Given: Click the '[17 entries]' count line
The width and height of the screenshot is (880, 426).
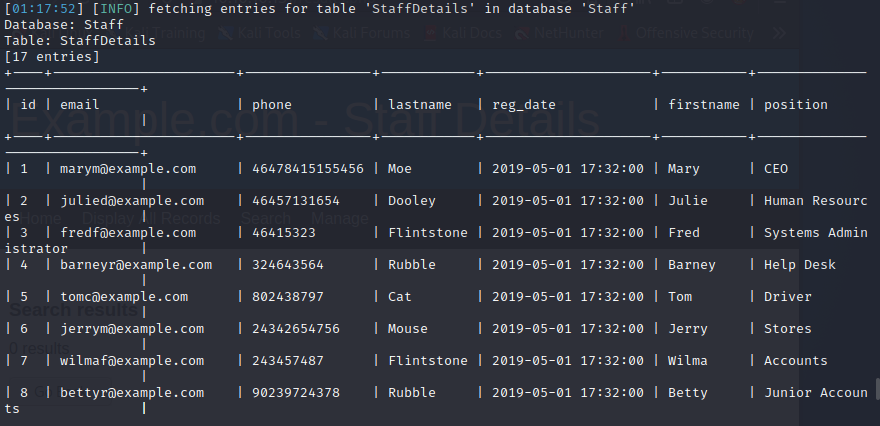Looking at the screenshot, I should pos(52,57).
